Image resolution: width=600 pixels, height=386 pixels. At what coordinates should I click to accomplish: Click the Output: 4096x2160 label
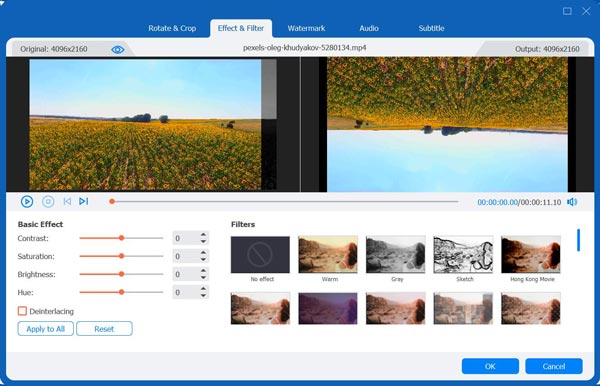pos(547,49)
